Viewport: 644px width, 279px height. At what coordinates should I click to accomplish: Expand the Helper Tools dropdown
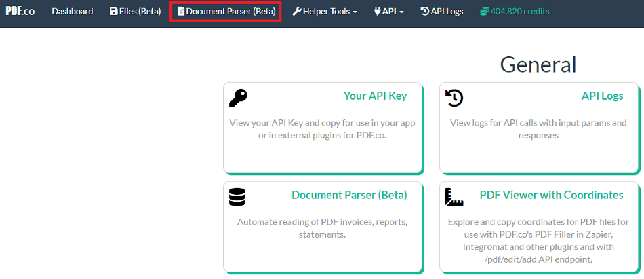pyautogui.click(x=325, y=12)
